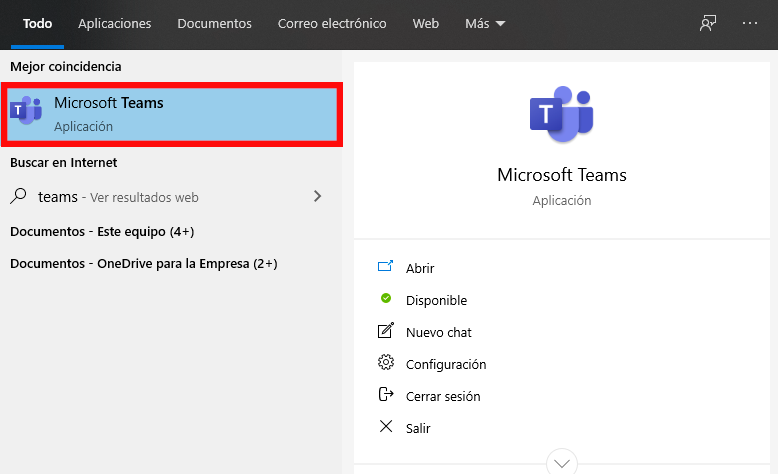Open Microsoft Teams best match result

172,115
